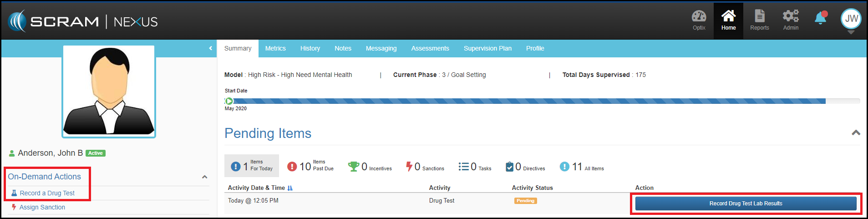
Task: Switch to the Metrics tab
Action: pyautogui.click(x=275, y=48)
